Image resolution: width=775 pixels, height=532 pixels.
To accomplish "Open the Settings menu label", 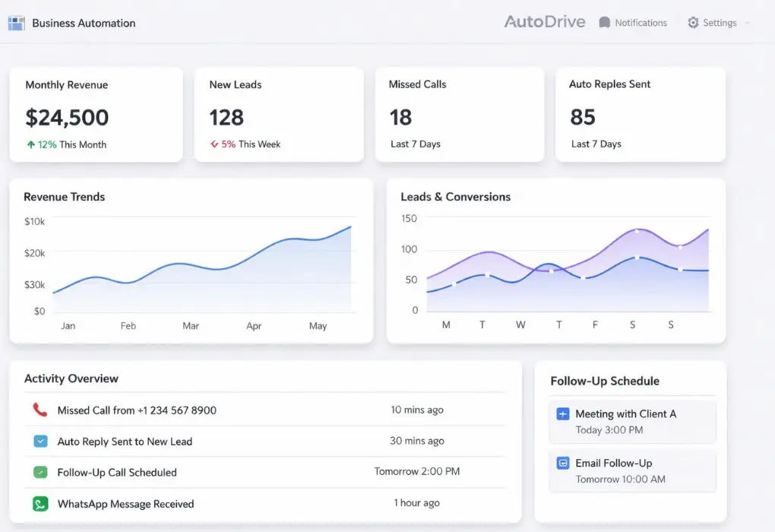I will click(720, 23).
